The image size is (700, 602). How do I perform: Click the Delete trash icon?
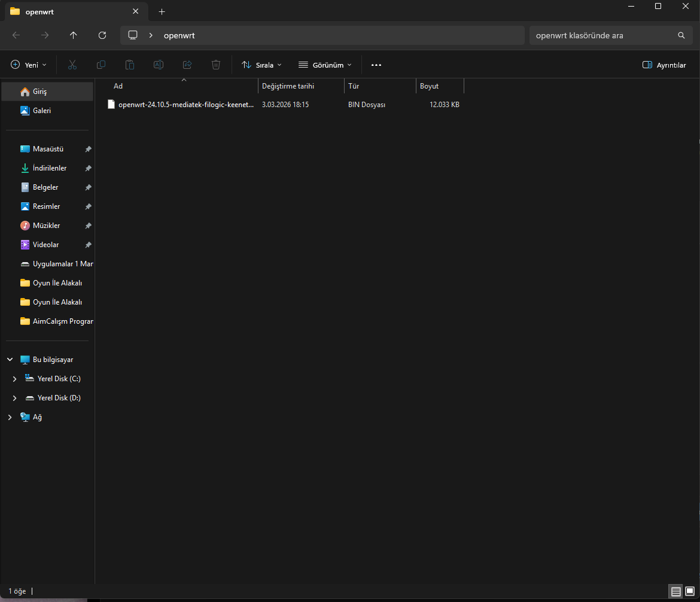(x=215, y=65)
